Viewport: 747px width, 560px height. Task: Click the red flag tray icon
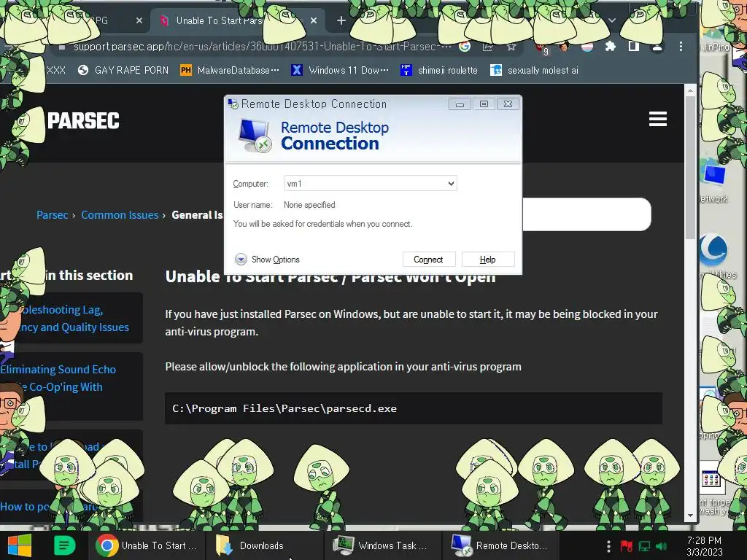click(627, 546)
